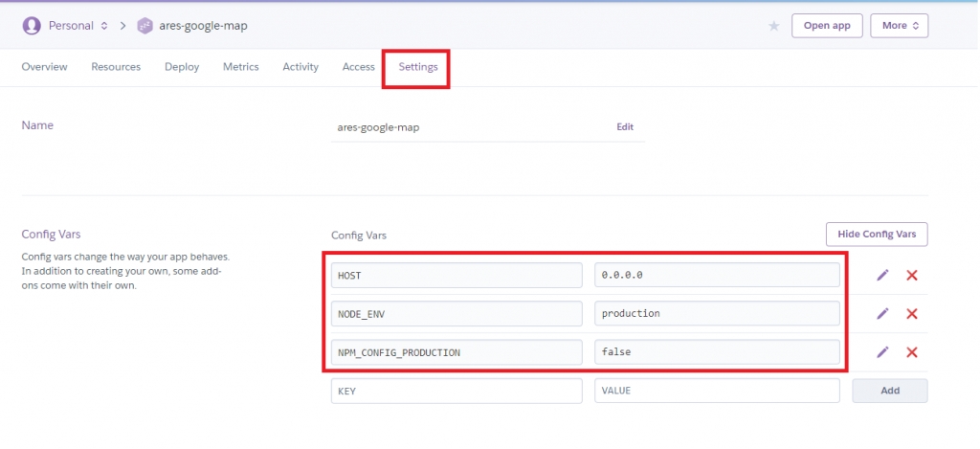Screen dimensions: 980x449
Task: Edit the NODE_ENV variable with pencil icon
Action: pos(882,313)
